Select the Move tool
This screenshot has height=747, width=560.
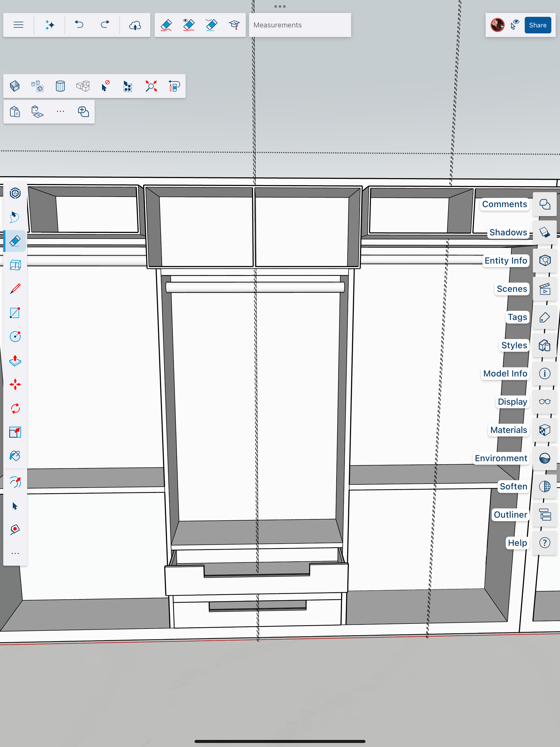[x=15, y=384]
